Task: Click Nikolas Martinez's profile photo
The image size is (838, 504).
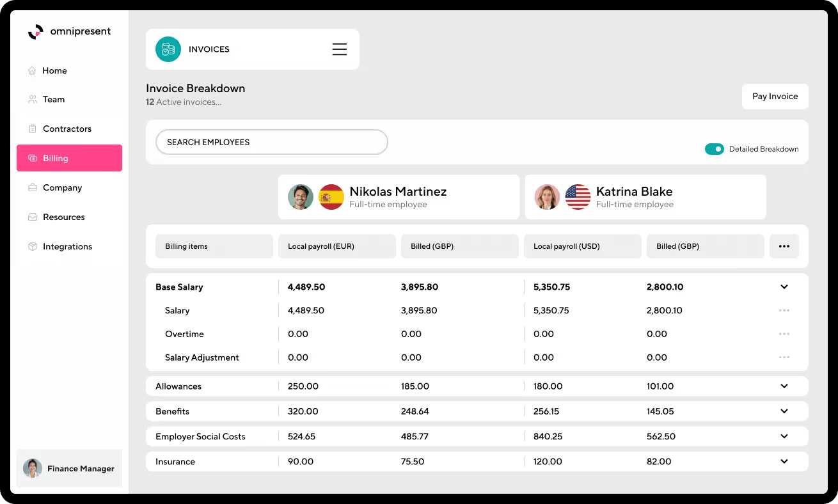Action: (301, 197)
